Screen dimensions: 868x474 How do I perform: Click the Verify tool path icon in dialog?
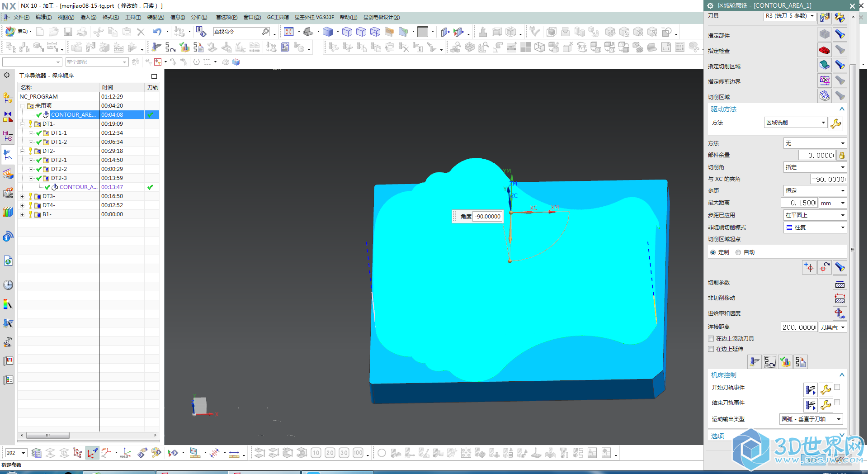(x=785, y=362)
